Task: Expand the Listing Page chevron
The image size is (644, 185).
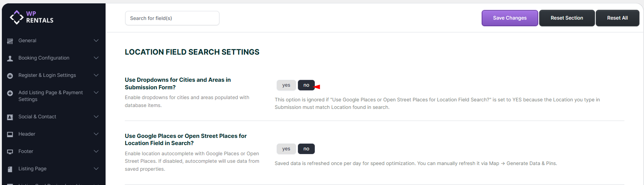Action: [x=96, y=169]
